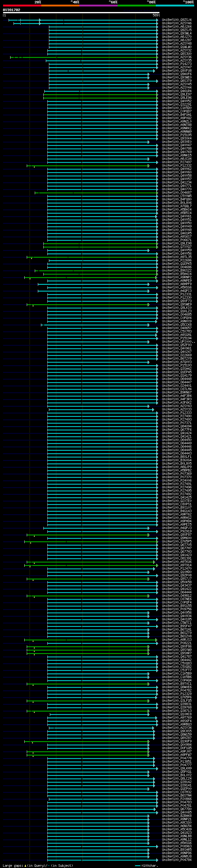The image size is (197, 868).
Task: Select hit UniRef100_Q3LFQ5
Action: (x=177, y=700)
